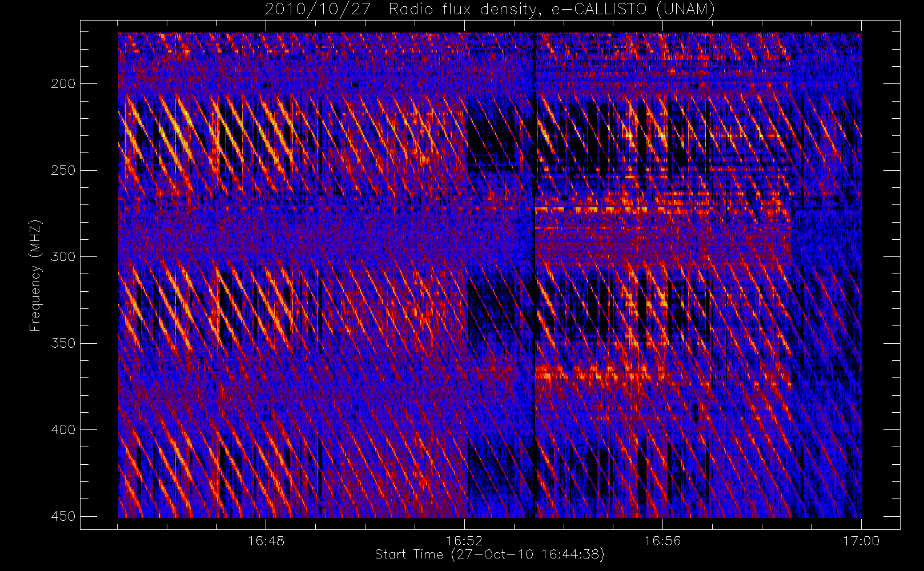Click the plot title 'Radio flux density, e-CALLISTO (UNAM)'
The height and width of the screenshot is (571, 924).
coord(552,9)
